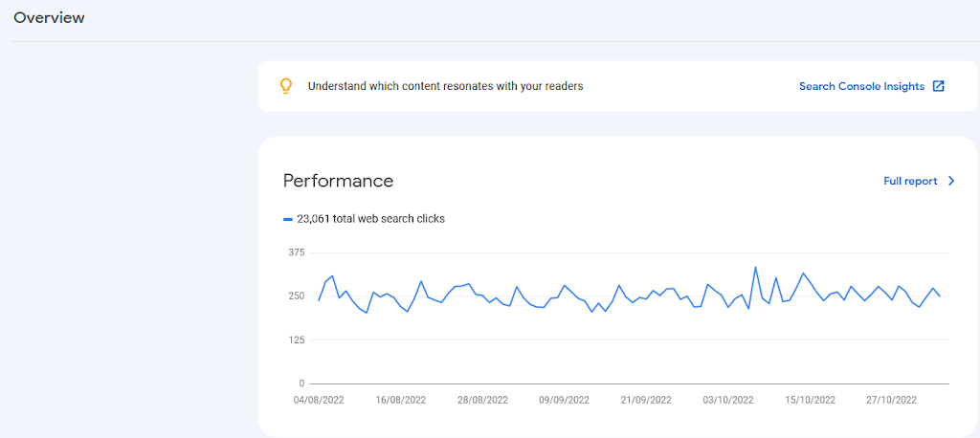Open the Full report link
The width and height of the screenshot is (980, 438).
coord(910,181)
